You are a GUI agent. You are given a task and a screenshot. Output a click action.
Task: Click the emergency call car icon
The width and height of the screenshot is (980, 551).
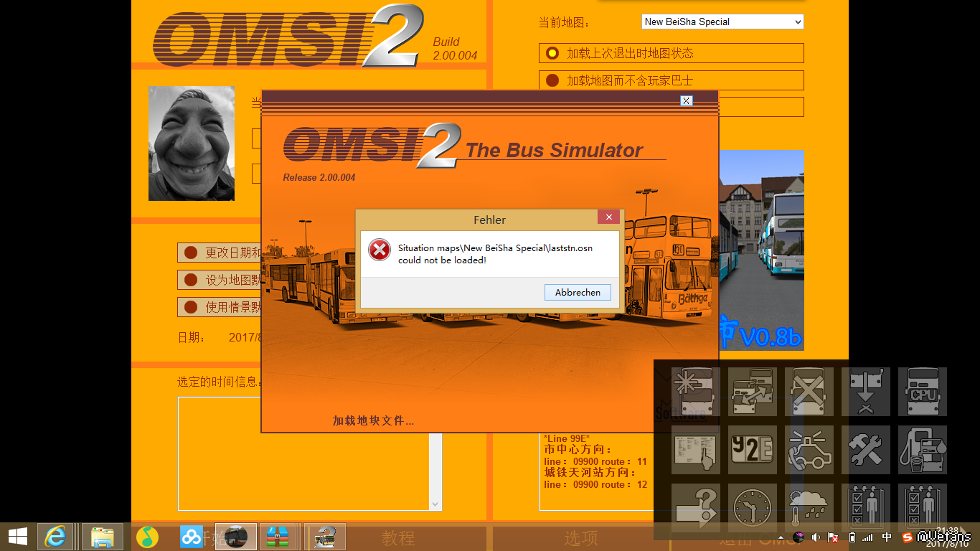pyautogui.click(x=809, y=450)
